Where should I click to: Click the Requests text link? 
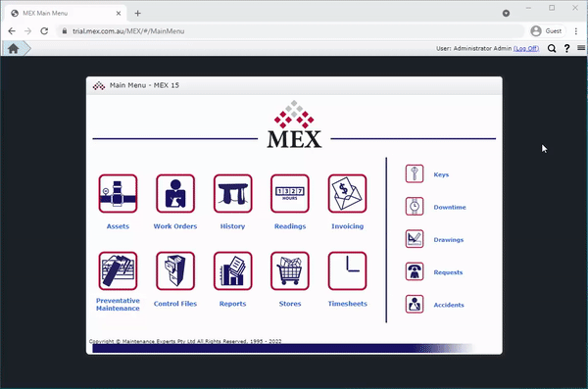[448, 272]
